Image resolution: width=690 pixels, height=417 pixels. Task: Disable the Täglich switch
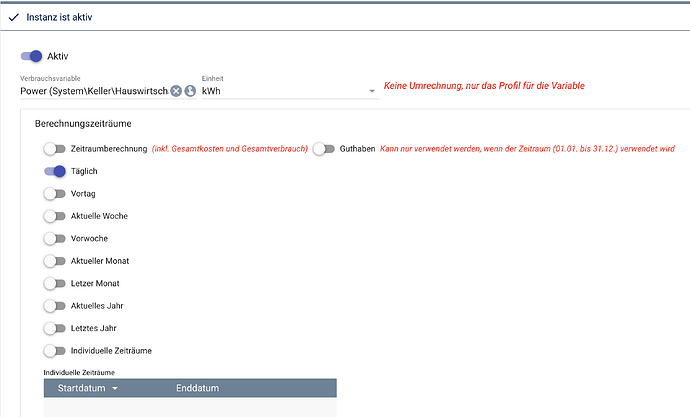[55, 171]
